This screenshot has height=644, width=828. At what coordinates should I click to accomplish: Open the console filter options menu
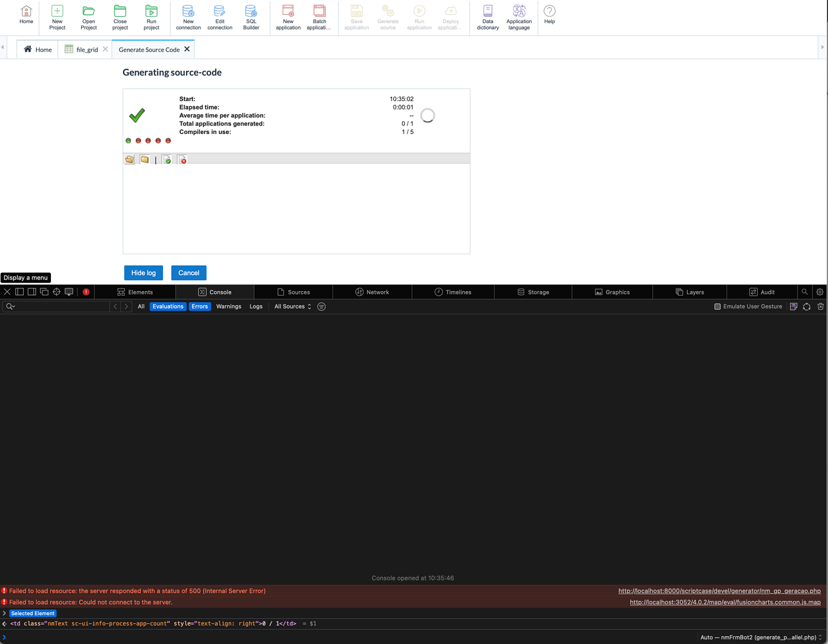[x=321, y=307]
